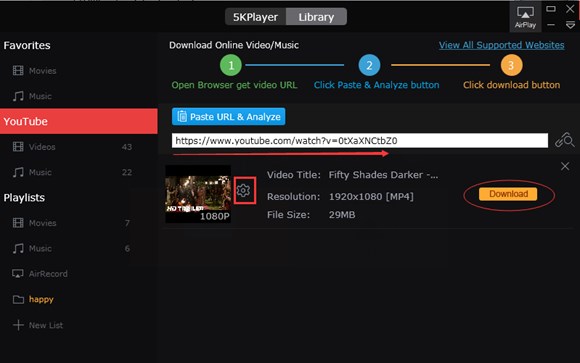Viewport: 580px width, 363px height.
Task: Click the 1080P video thumbnail
Action: 198,194
